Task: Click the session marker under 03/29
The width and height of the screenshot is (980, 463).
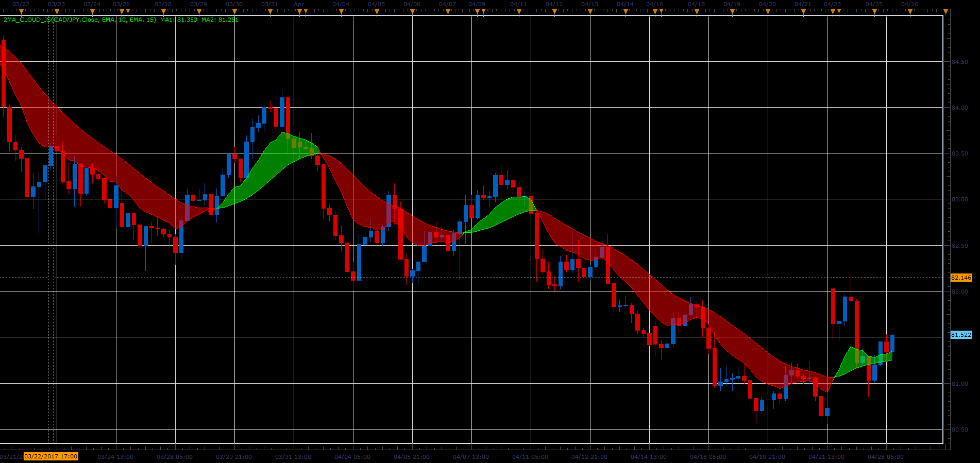Action: pyautogui.click(x=198, y=11)
